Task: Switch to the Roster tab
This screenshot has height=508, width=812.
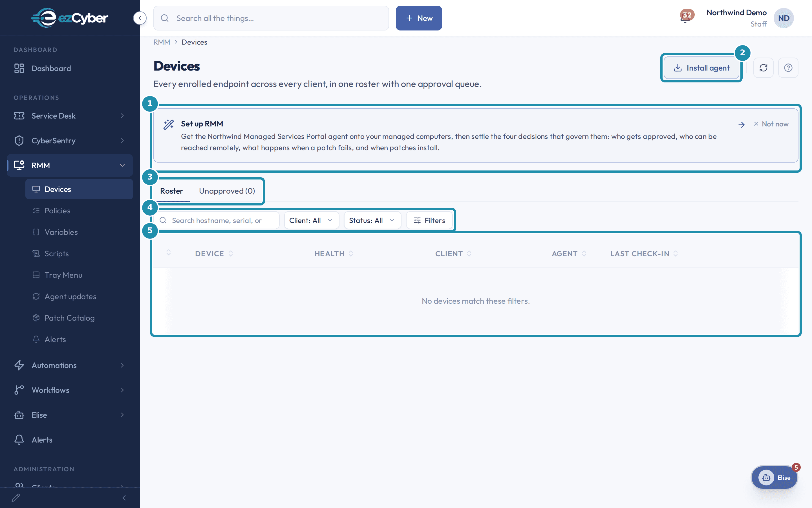Action: (171, 191)
